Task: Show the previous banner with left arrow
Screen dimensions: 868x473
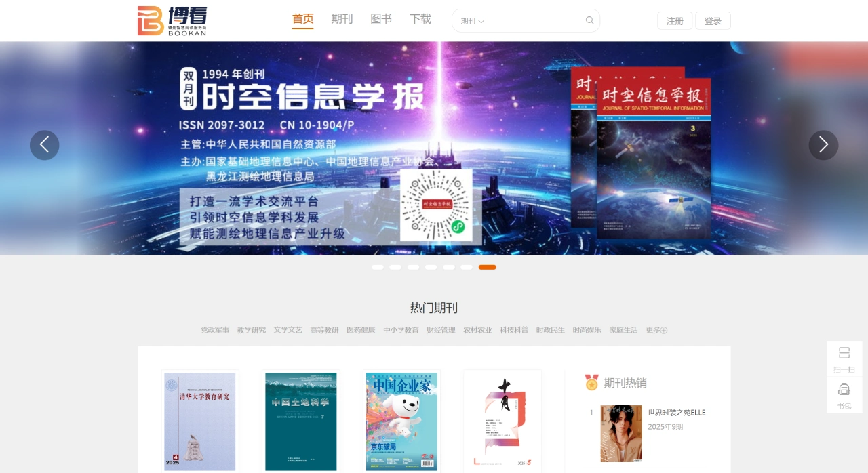Action: [x=45, y=145]
